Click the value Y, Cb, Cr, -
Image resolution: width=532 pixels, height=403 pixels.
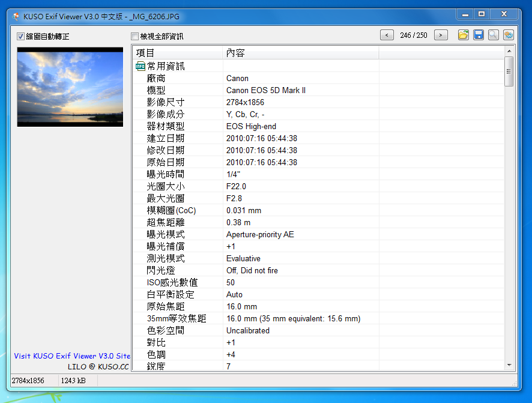click(x=246, y=114)
